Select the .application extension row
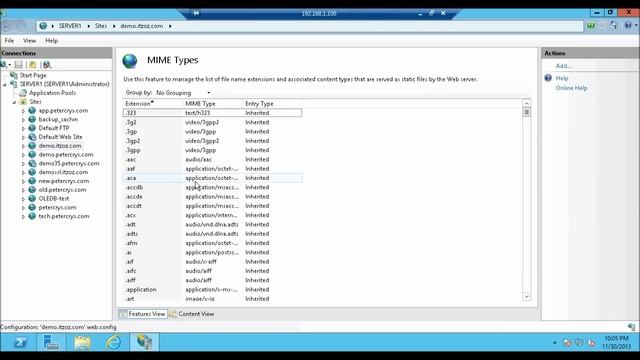Image resolution: width=640 pixels, height=360 pixels. coord(212,289)
